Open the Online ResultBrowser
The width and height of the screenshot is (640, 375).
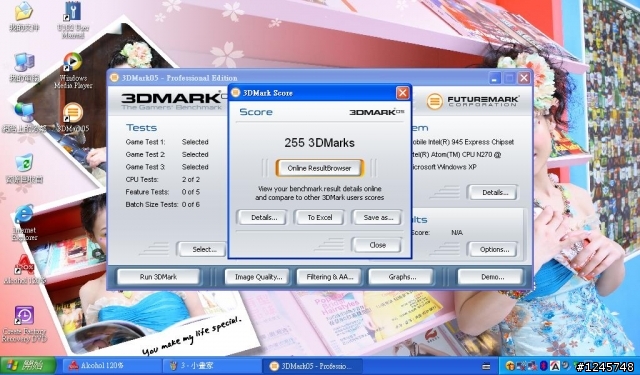(319, 168)
